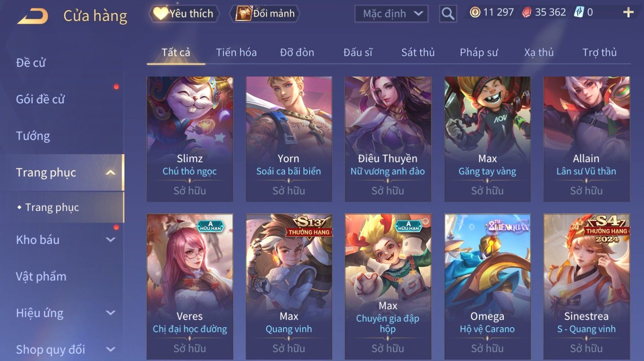Switch to the Pháp sư tab

[x=479, y=53]
